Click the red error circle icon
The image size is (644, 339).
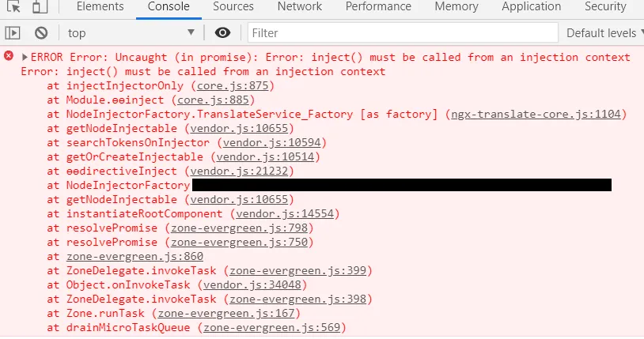(9, 56)
